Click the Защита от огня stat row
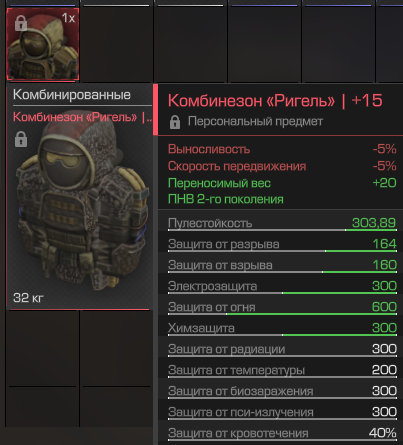403x445 pixels. point(282,307)
